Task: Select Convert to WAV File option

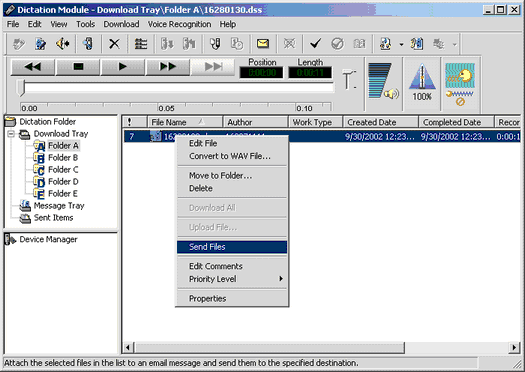Action: point(230,156)
